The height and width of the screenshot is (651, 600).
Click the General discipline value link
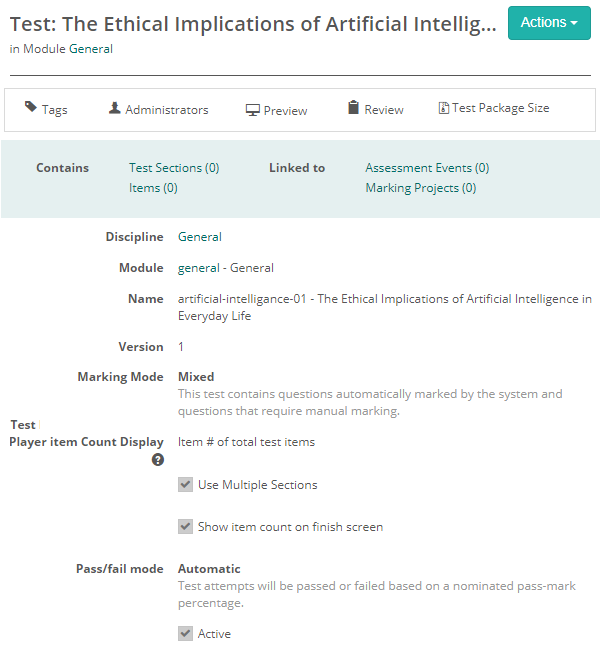[x=200, y=237]
